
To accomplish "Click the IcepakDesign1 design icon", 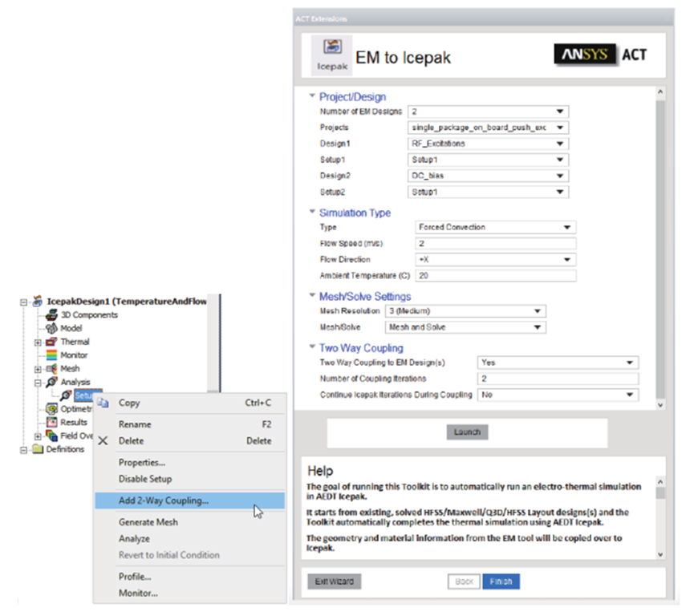I will pos(38,302).
